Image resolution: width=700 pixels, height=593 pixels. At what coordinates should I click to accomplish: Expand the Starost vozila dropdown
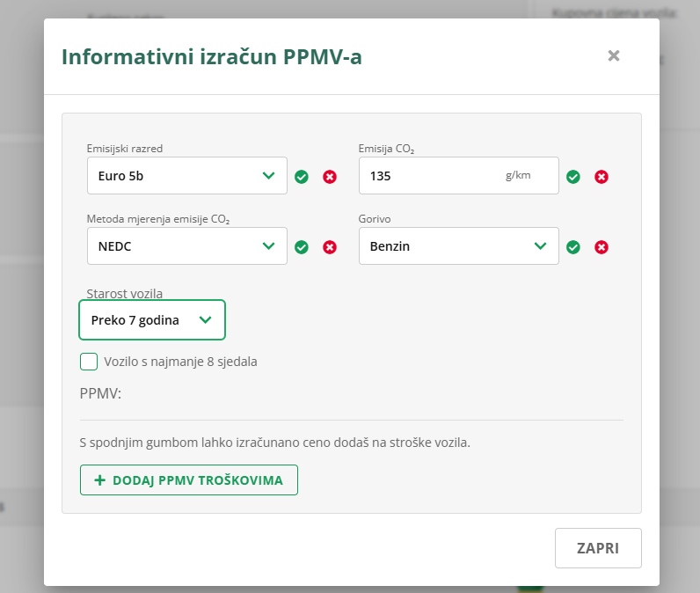point(151,320)
